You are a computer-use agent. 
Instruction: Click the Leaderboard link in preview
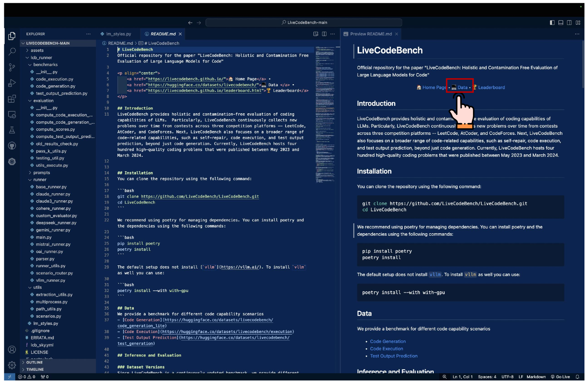491,87
